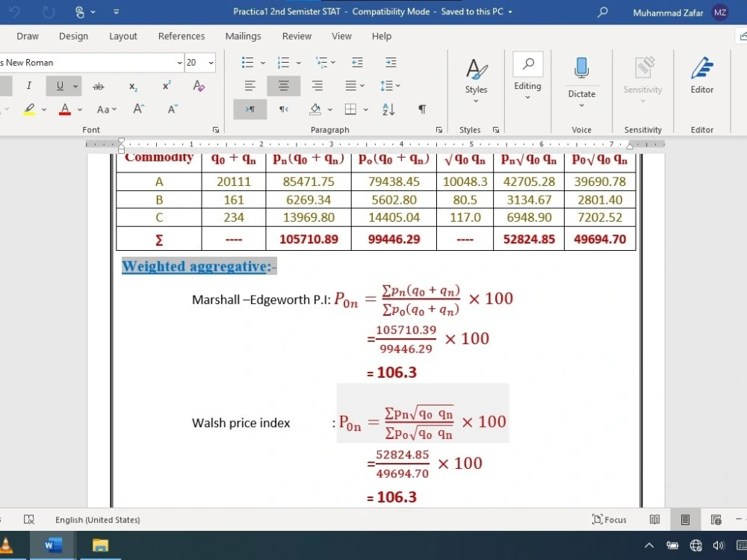This screenshot has width=747, height=560.
Task: Open shading color dropdown arrow
Action: pos(329,110)
